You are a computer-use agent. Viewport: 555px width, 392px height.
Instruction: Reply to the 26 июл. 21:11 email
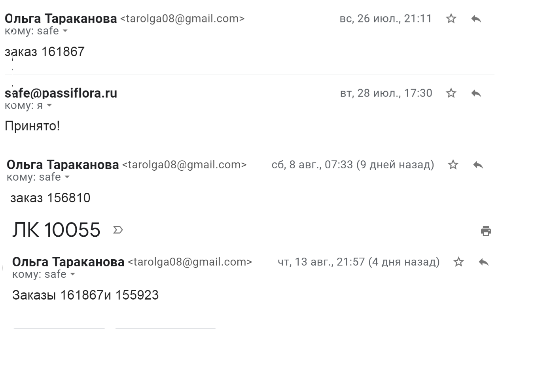pos(476,19)
